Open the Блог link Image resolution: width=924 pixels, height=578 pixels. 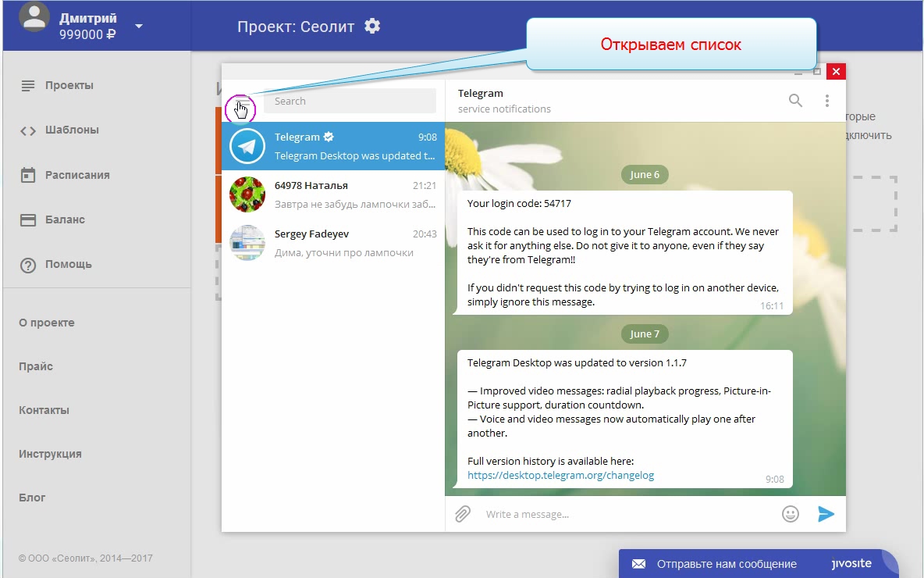click(x=32, y=498)
